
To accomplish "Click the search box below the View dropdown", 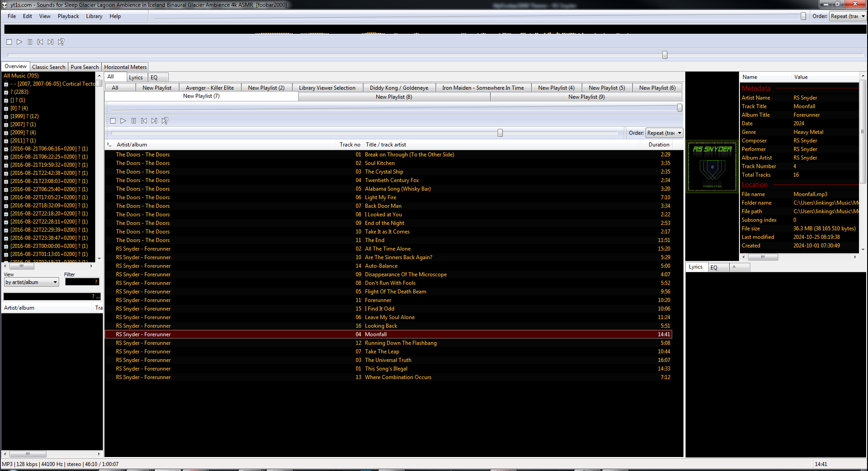I will tap(51, 297).
